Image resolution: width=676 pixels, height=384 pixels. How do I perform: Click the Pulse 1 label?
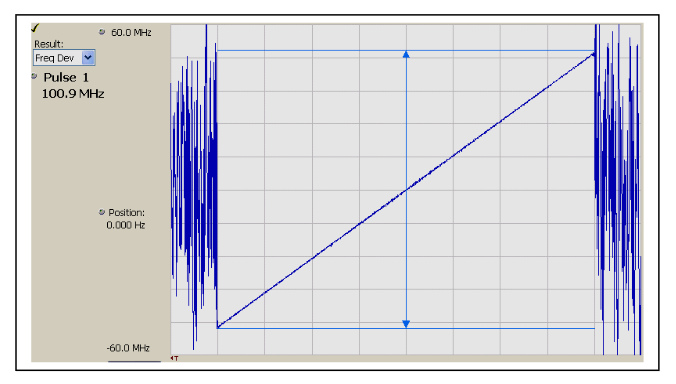pos(66,78)
